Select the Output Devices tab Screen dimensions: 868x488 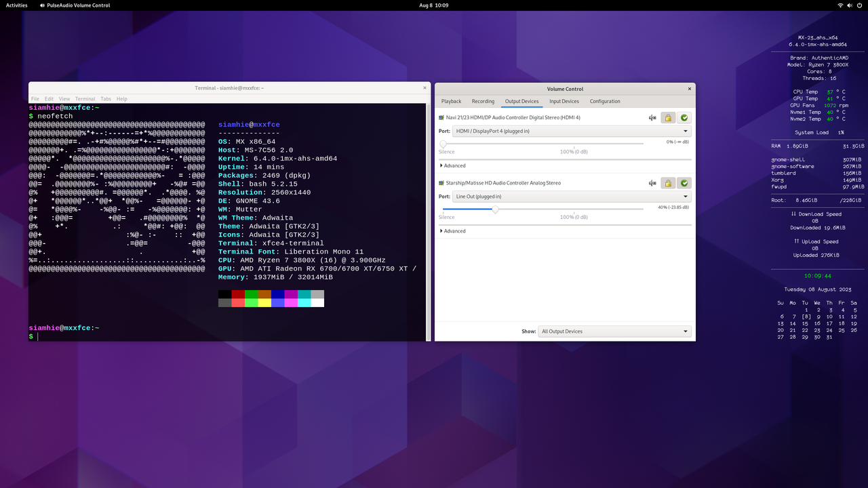coord(521,102)
